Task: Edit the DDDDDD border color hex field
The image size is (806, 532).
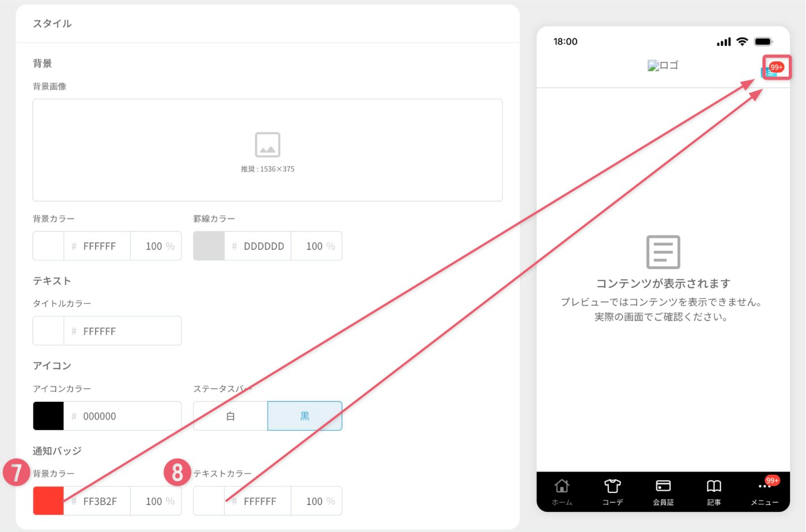Action: pos(257,246)
